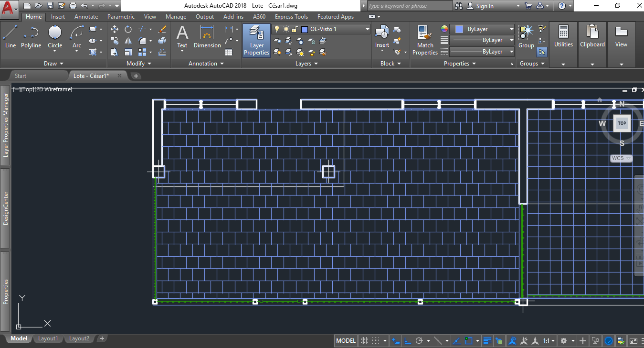Open the DesignCenter side palette
This screenshot has width=644, height=348.
pos(5,208)
